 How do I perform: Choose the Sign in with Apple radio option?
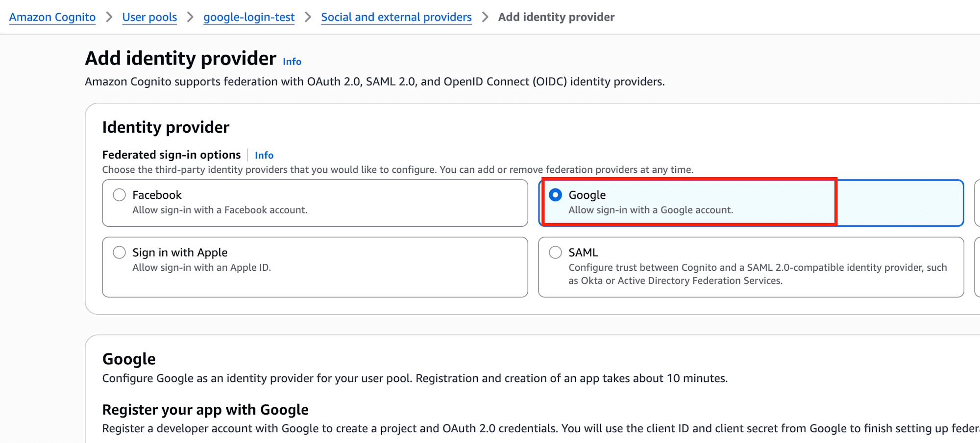pyautogui.click(x=120, y=253)
